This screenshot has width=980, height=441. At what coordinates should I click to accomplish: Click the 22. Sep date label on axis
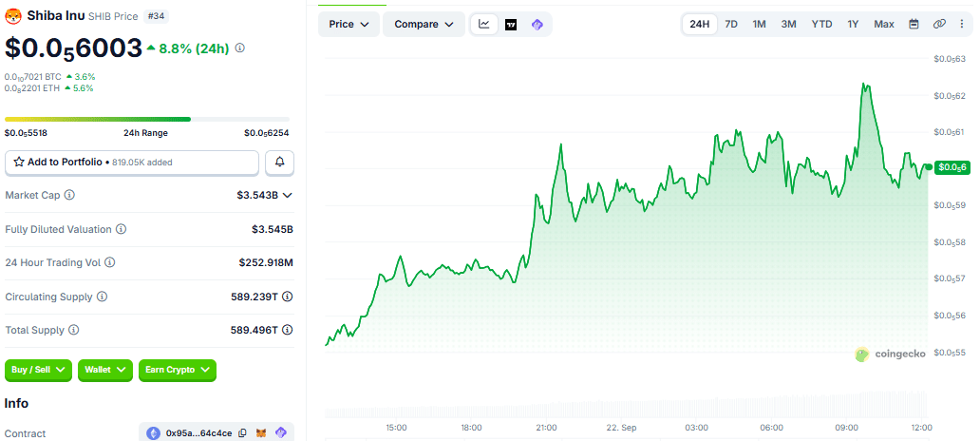click(x=621, y=428)
